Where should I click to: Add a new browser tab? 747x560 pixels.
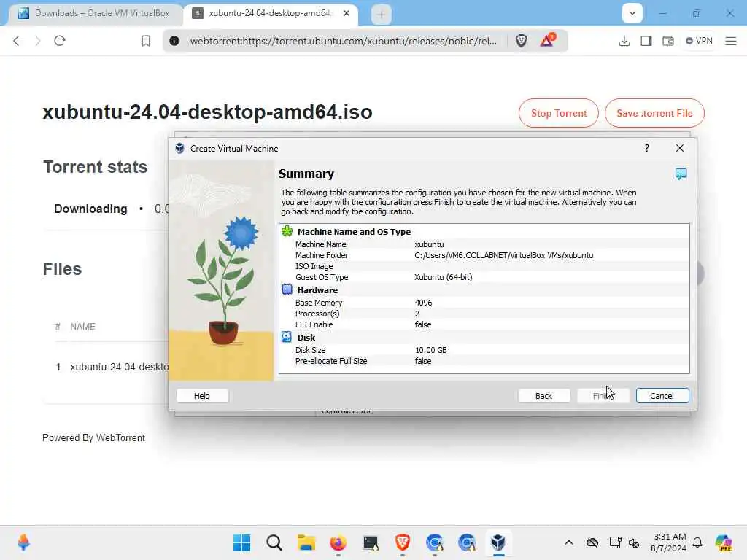(x=381, y=15)
